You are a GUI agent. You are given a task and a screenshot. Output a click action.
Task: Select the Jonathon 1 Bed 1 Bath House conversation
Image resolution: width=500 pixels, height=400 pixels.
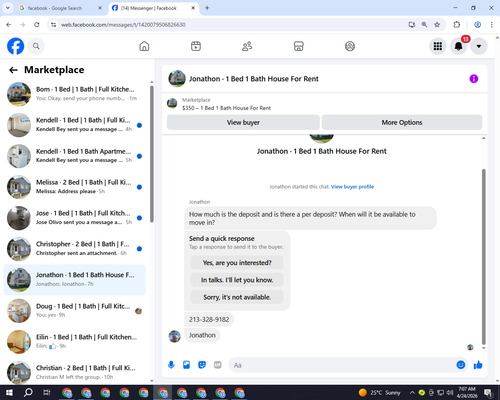coord(74,280)
